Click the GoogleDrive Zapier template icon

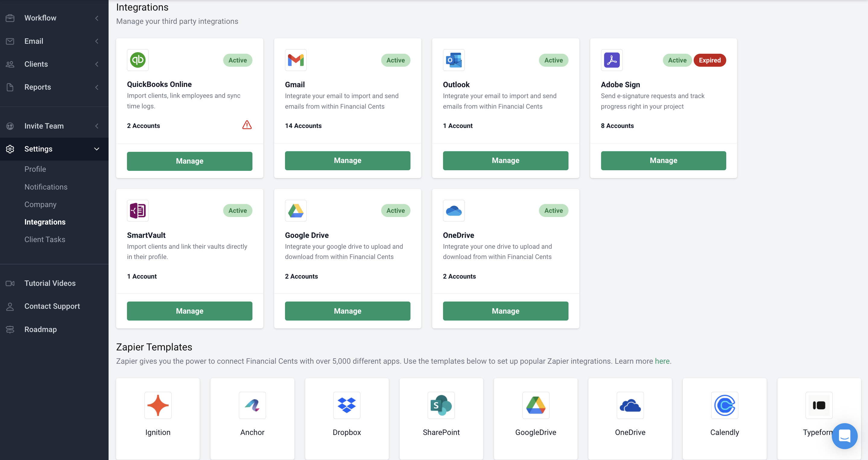tap(536, 405)
